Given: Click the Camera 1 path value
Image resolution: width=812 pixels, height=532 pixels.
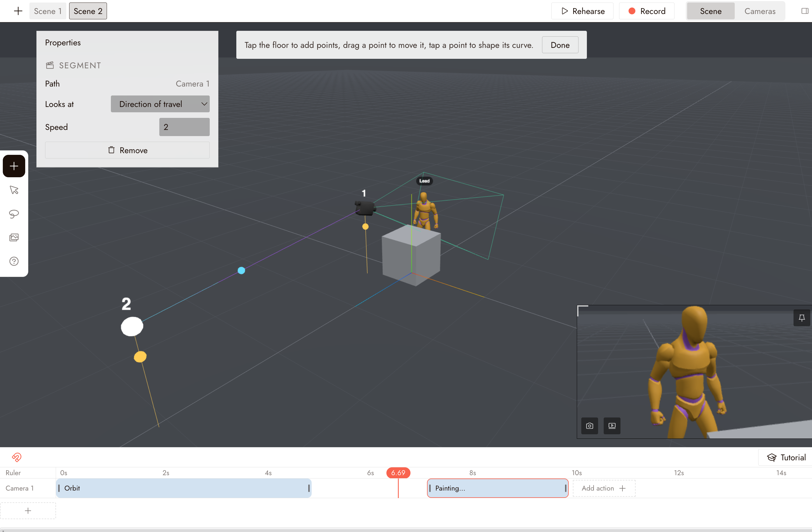Looking at the screenshot, I should coord(192,84).
